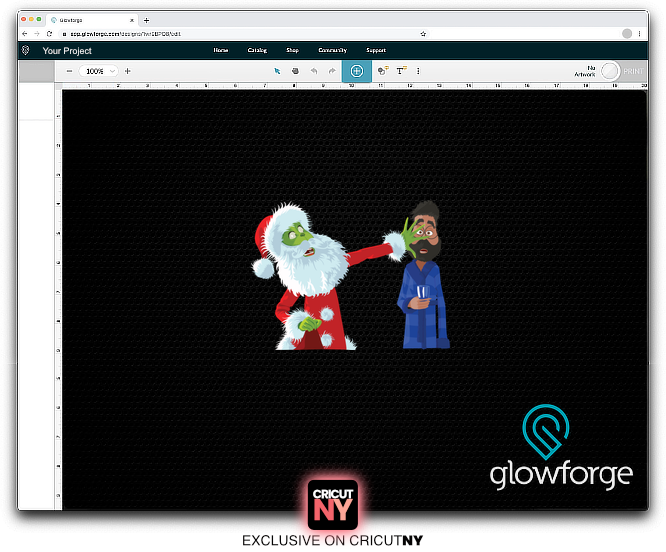Select the text tool
Image resolution: width=666 pixels, height=552 pixels.
tap(401, 71)
